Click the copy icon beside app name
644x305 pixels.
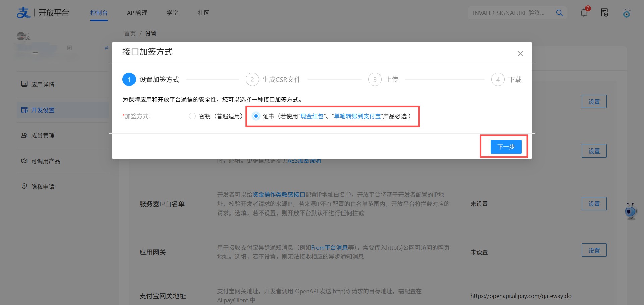[x=70, y=47]
